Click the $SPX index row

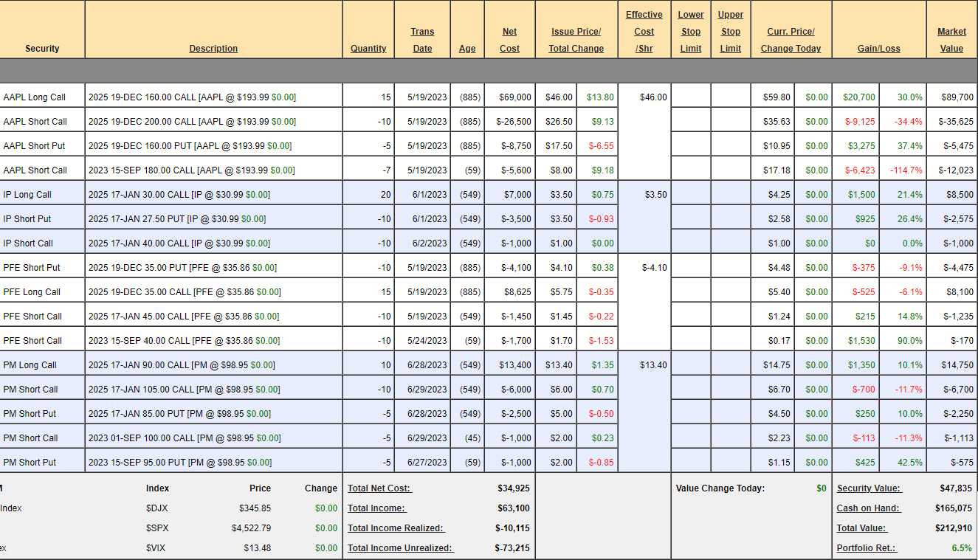coord(158,528)
